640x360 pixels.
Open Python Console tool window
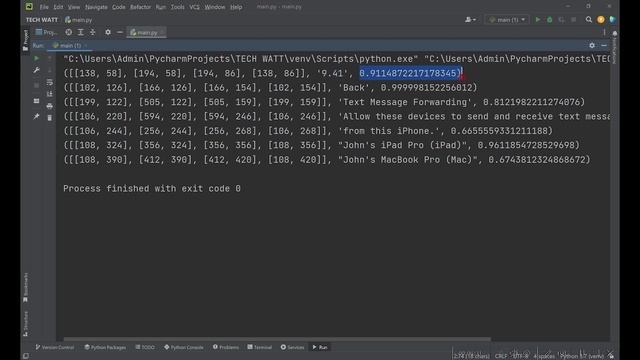pos(184,347)
